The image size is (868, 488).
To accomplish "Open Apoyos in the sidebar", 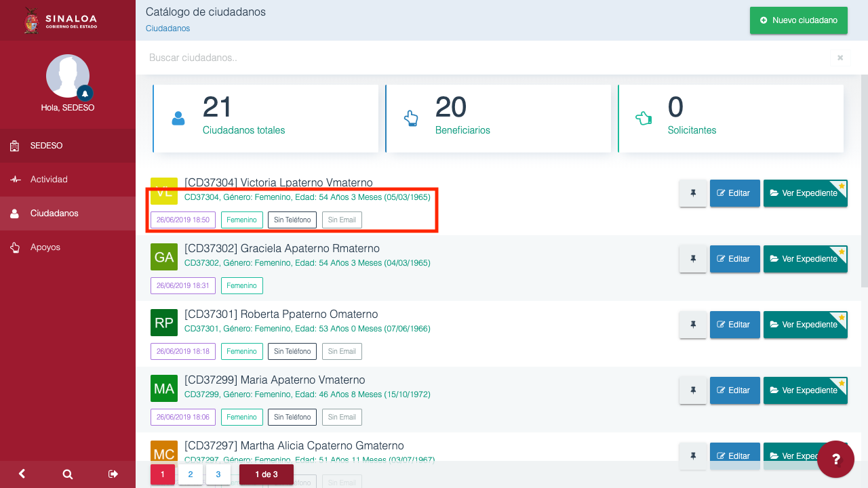I will (x=68, y=247).
